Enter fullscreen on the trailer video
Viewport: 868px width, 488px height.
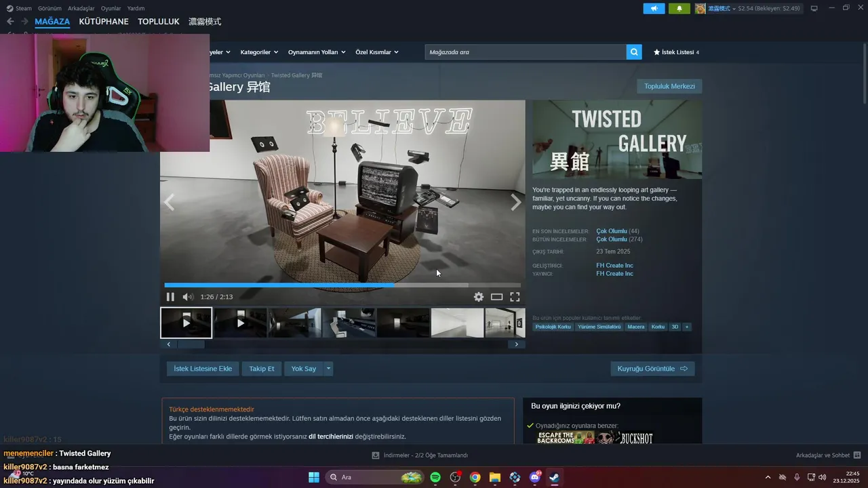pyautogui.click(x=515, y=297)
